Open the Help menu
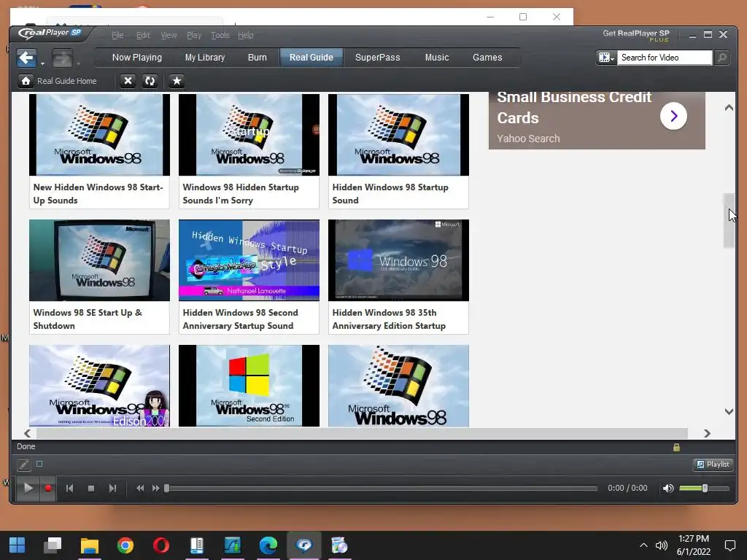This screenshot has height=560, width=747. [246, 35]
